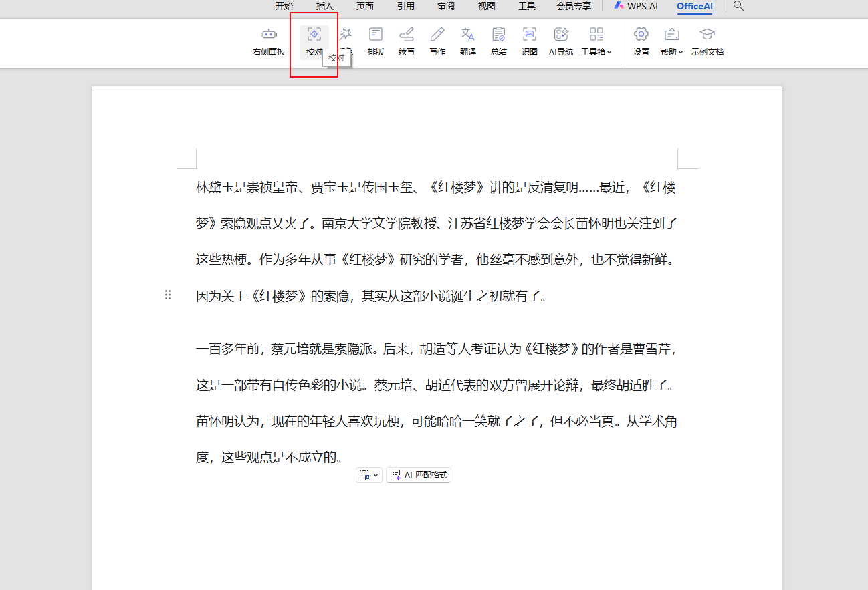The image size is (868, 590).
Task: Click the 翻译 translate icon
Action: point(468,41)
